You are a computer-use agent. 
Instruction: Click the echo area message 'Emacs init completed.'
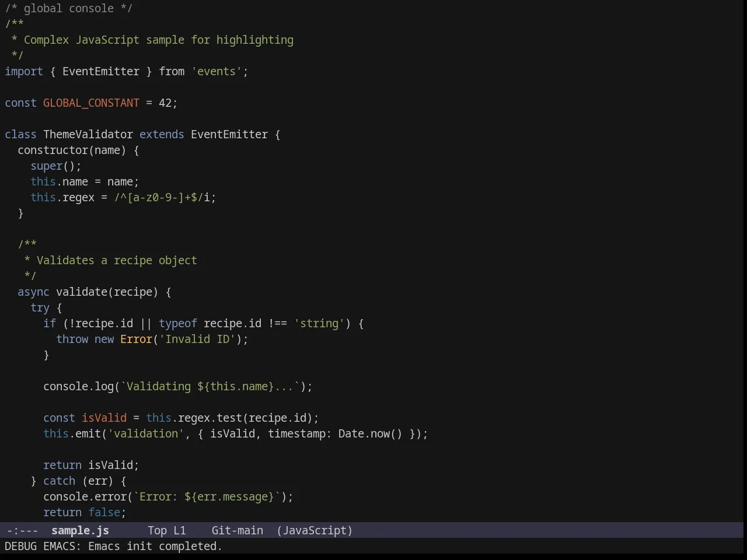(x=155, y=546)
